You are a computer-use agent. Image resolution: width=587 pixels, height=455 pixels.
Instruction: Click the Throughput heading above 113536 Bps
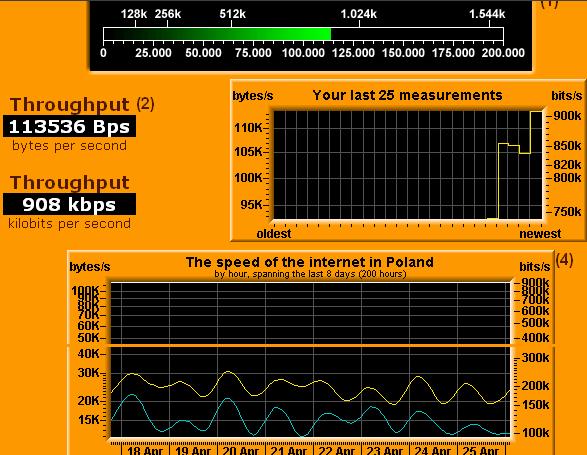(70, 104)
